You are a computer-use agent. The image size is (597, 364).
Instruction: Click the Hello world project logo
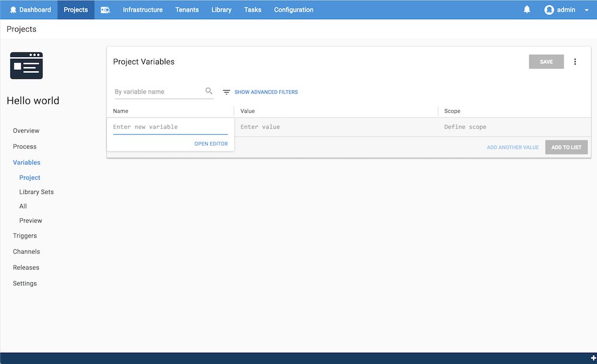coord(26,66)
